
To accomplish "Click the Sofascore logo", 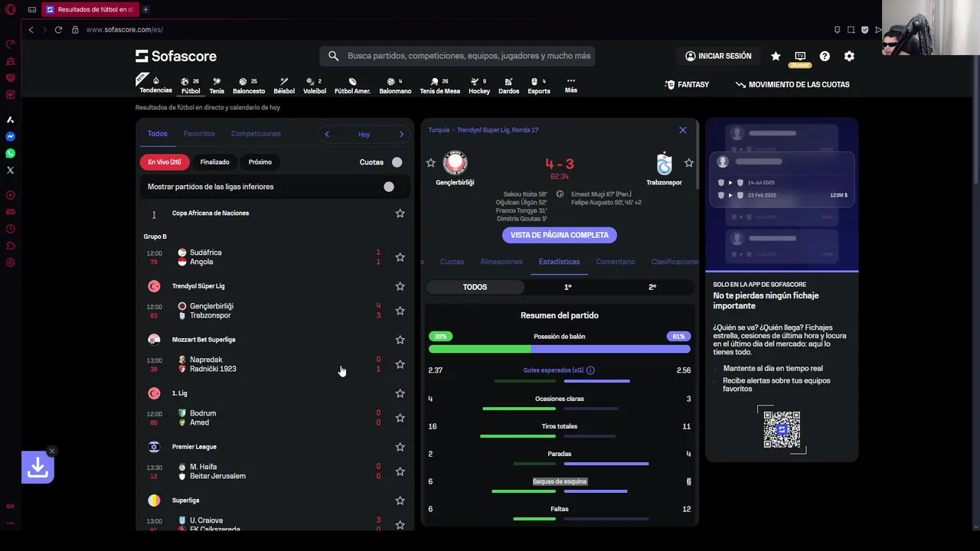I will (x=176, y=56).
